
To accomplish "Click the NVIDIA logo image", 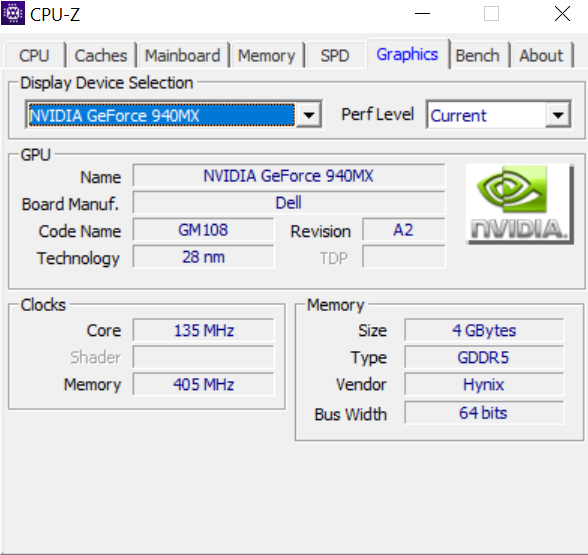I will point(519,204).
